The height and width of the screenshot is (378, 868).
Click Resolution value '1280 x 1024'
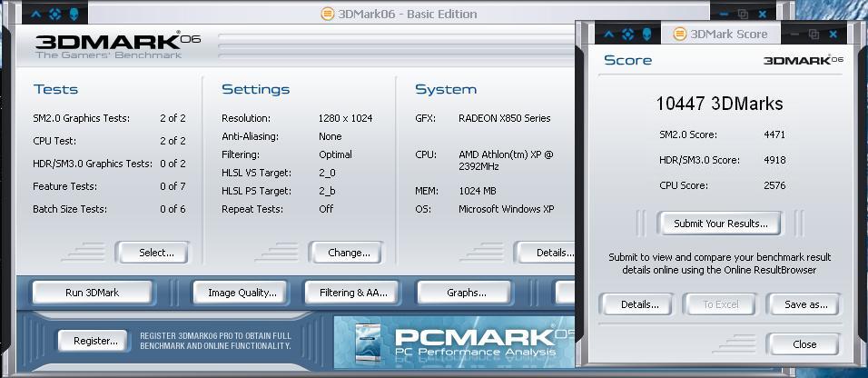pyautogui.click(x=345, y=118)
